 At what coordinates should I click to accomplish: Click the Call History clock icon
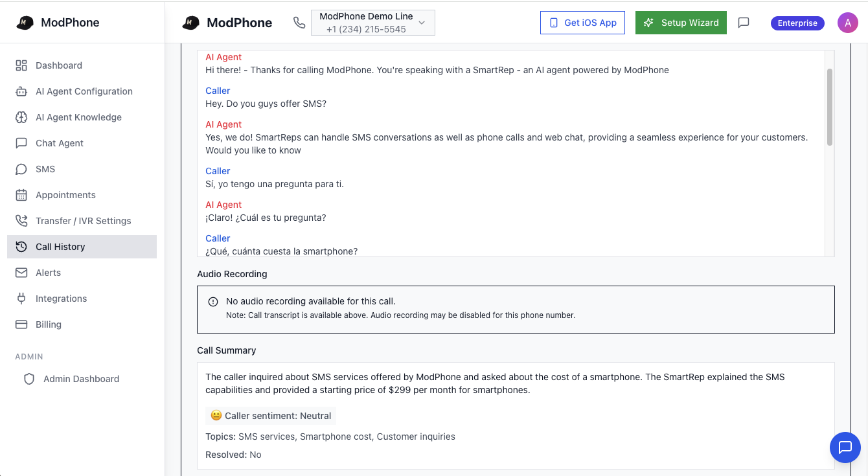click(21, 247)
